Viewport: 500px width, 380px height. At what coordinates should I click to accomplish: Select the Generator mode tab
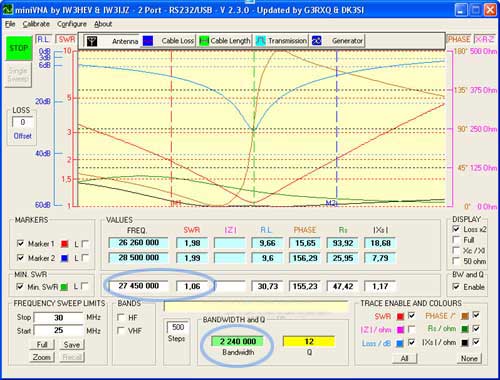(x=337, y=41)
